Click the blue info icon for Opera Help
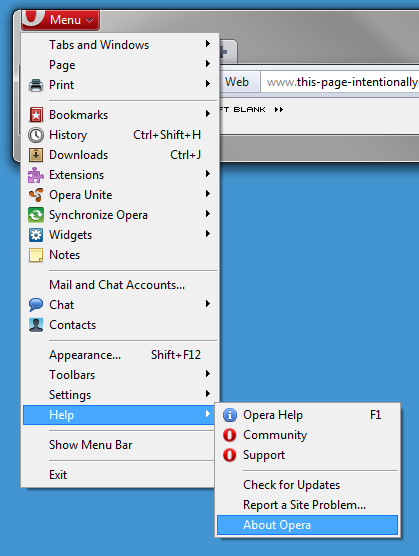 coord(230,415)
